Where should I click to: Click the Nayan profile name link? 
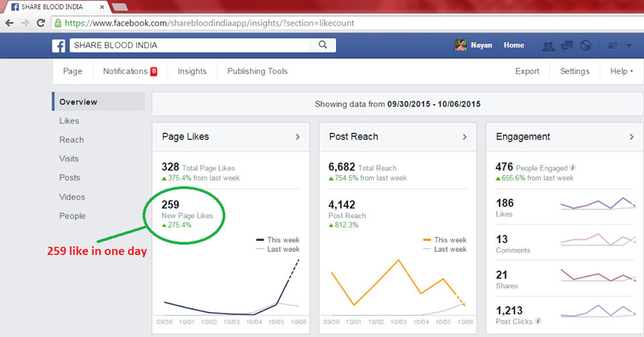[x=482, y=45]
